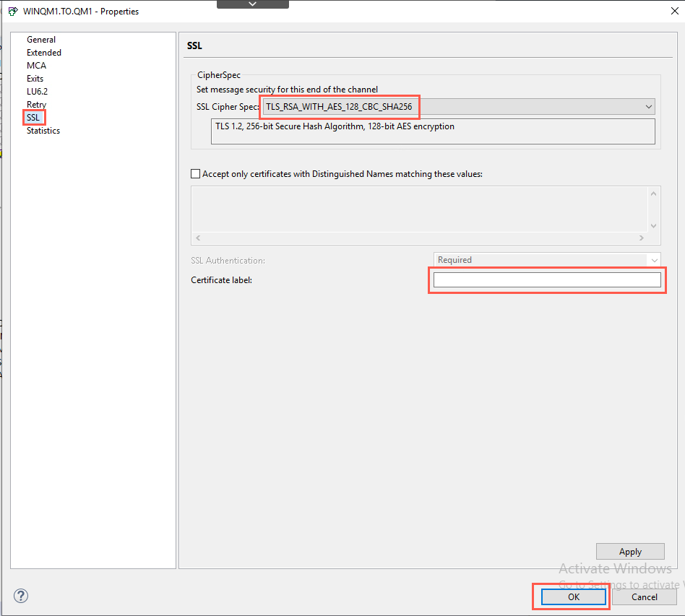Click the SSL heading text
This screenshot has width=685, height=616.
[x=194, y=45]
